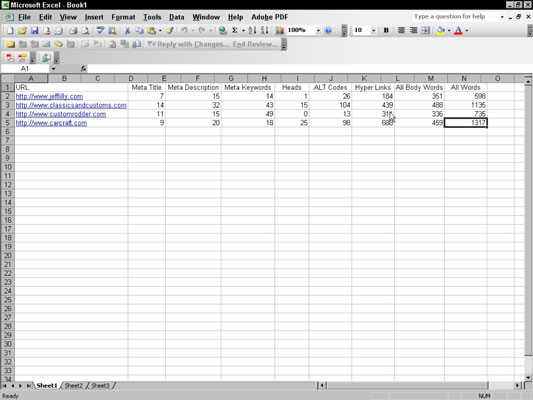Click the New workbook icon
Image resolution: width=533 pixels, height=400 pixels.
click(10, 31)
